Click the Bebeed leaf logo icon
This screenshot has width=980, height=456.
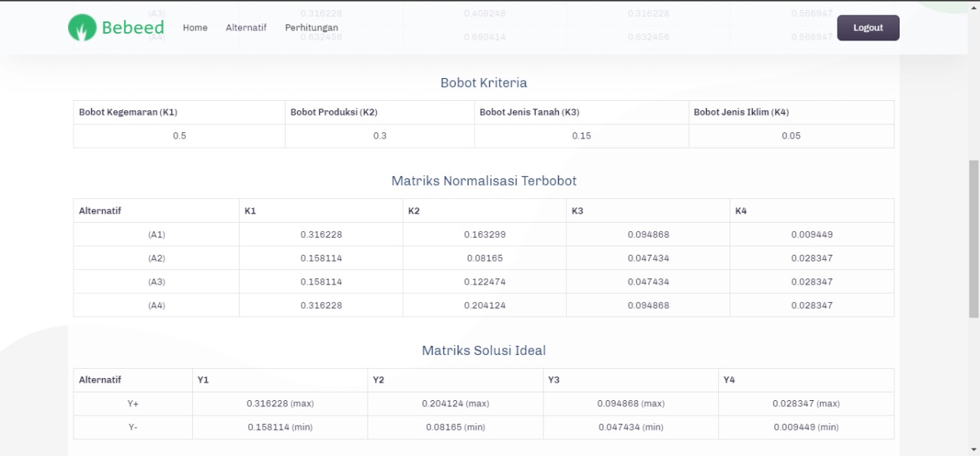(x=82, y=28)
